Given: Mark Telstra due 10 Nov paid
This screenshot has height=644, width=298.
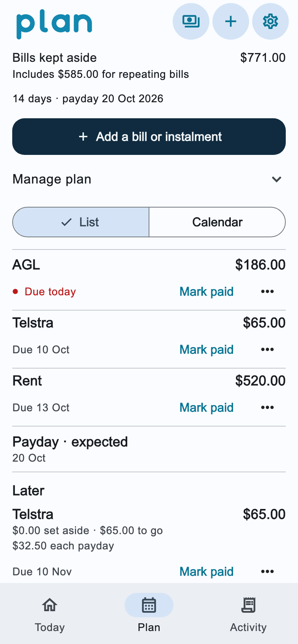Looking at the screenshot, I should (207, 572).
